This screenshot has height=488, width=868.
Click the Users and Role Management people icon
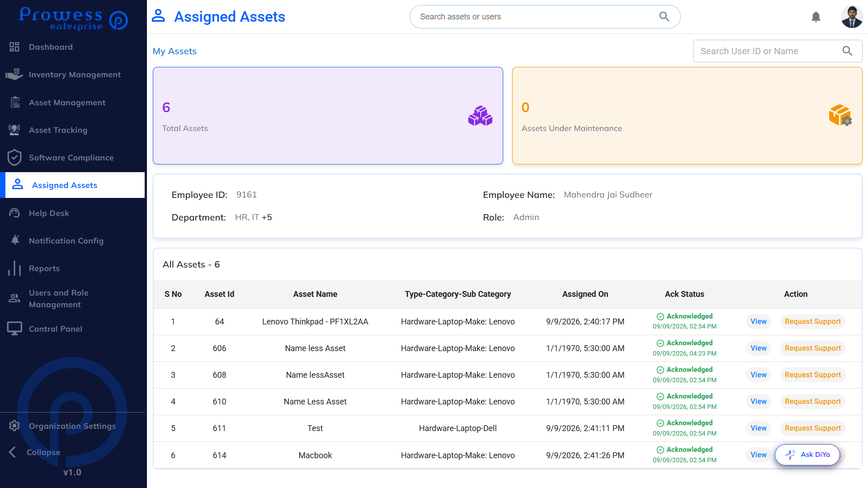coord(14,298)
